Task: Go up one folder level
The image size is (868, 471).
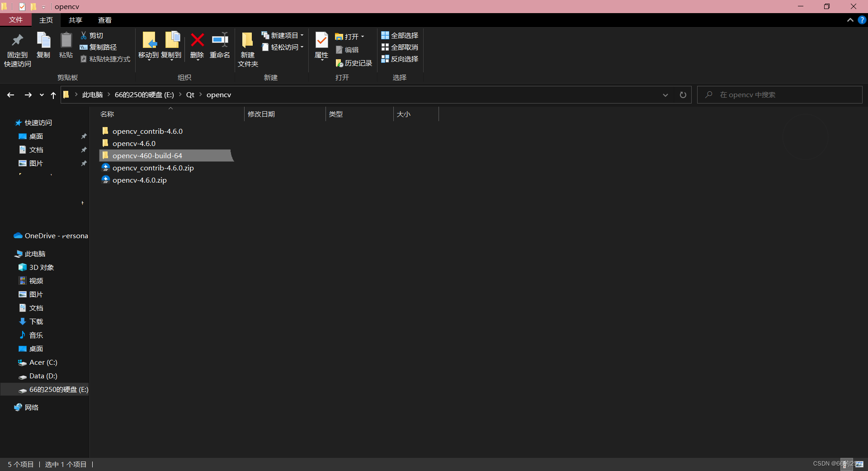Action: [53, 95]
